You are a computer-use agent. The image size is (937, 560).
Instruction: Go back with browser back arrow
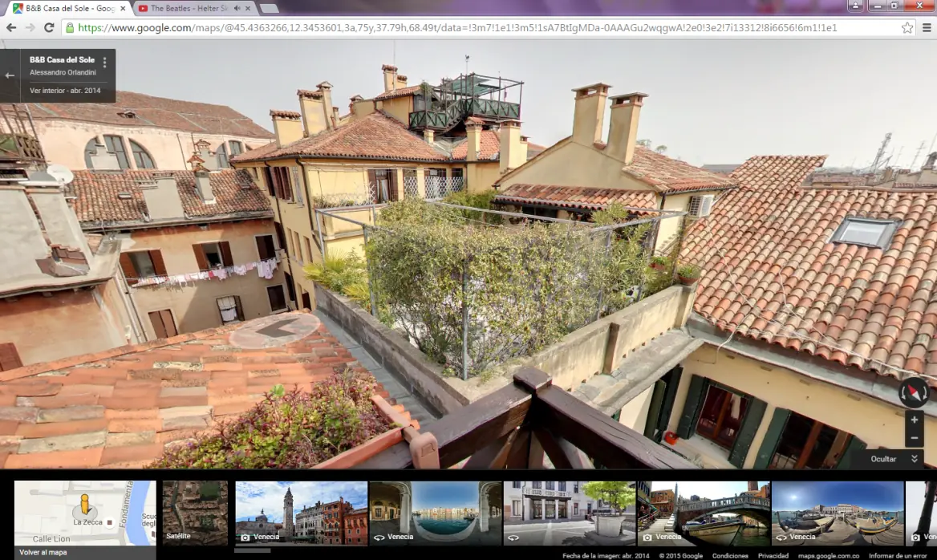(10, 27)
